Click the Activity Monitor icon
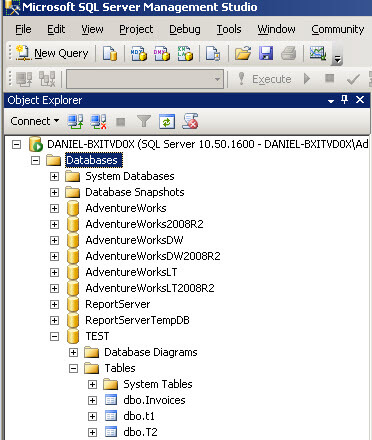This screenshot has height=440, width=372. coord(318,53)
